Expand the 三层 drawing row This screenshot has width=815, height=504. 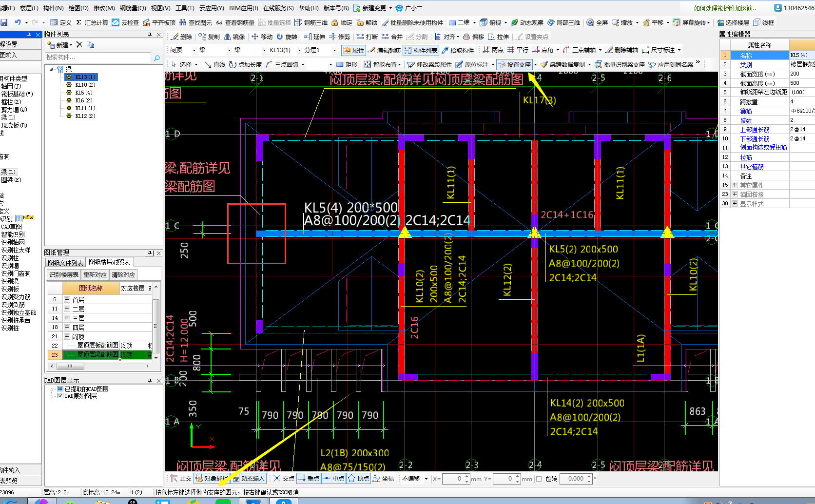(67, 318)
